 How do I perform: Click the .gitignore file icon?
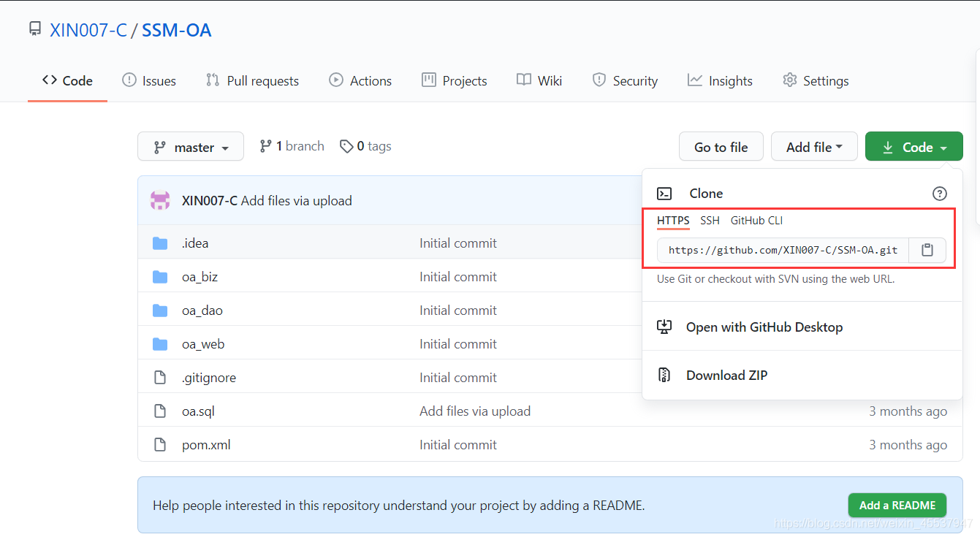coord(160,378)
